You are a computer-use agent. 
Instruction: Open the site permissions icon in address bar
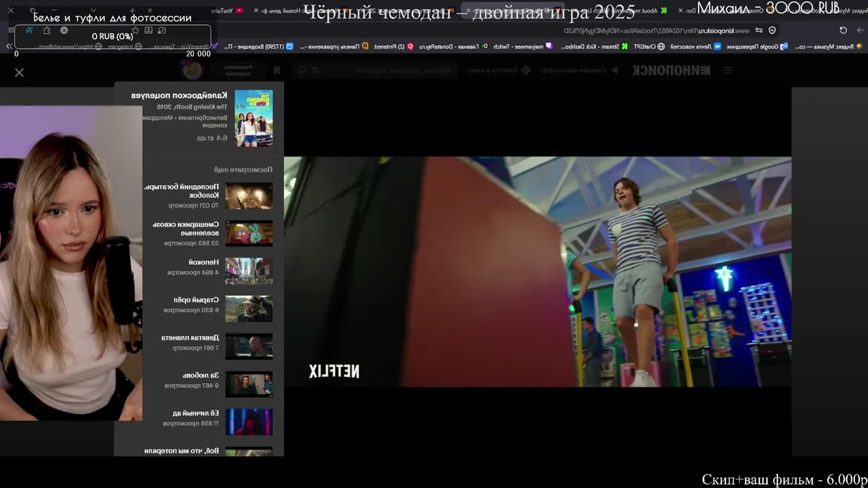(759, 30)
